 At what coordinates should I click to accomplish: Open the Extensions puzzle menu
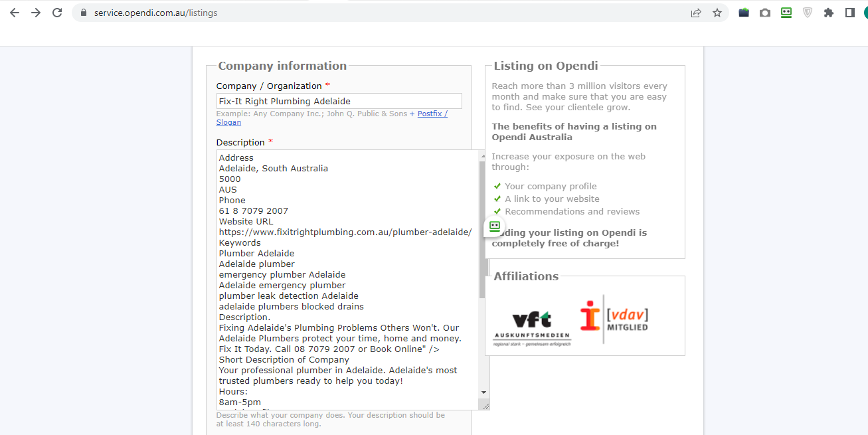coord(829,13)
